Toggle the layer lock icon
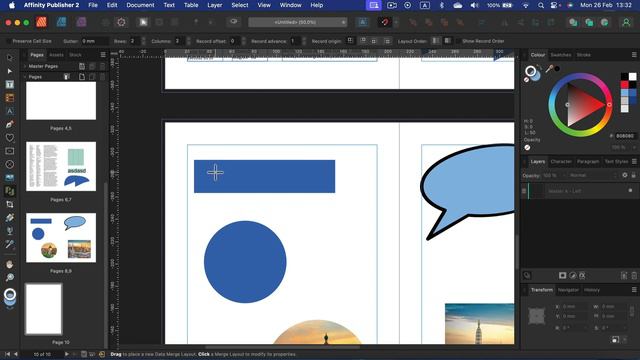 coord(633,175)
